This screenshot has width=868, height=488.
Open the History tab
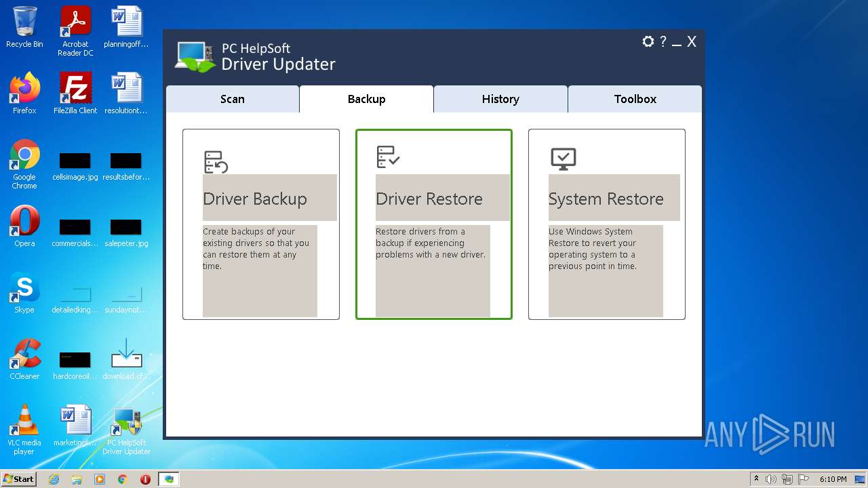500,99
